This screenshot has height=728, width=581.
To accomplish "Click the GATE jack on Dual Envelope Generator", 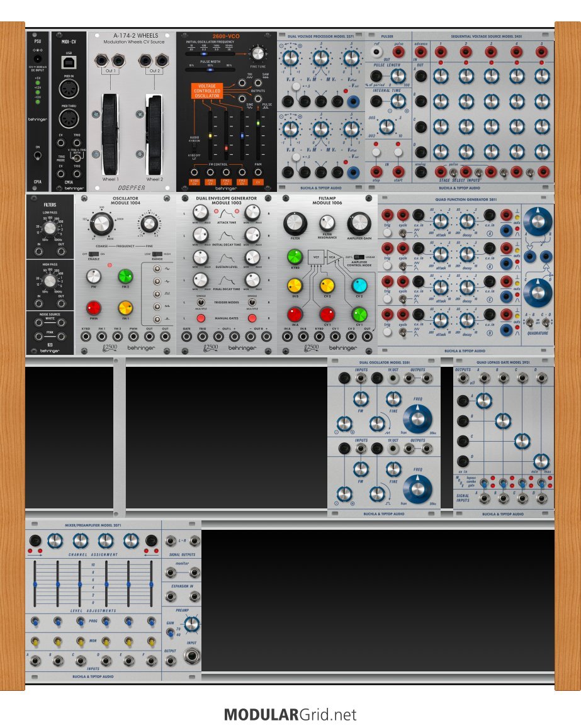I will click(187, 337).
